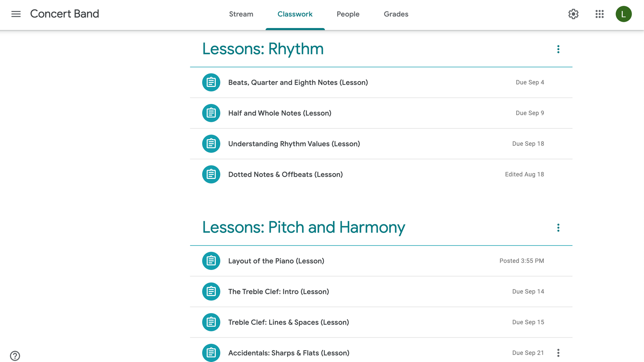Viewport: 644px width, 362px height.
Task: Select the Grades tab
Action: [396, 14]
